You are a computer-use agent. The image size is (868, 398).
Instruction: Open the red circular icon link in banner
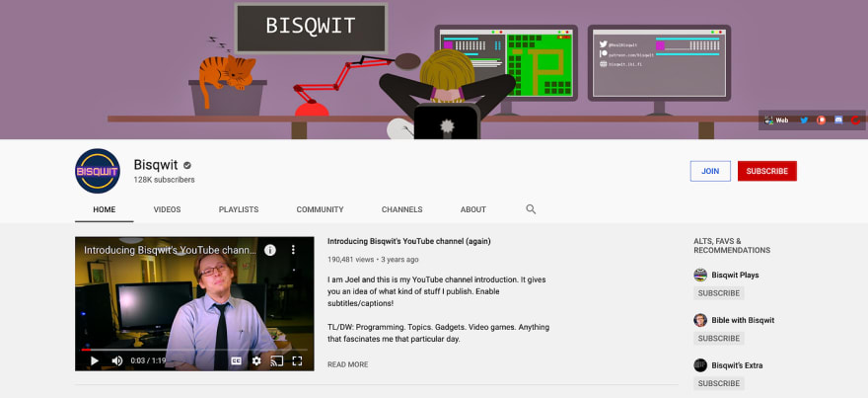[x=856, y=119]
